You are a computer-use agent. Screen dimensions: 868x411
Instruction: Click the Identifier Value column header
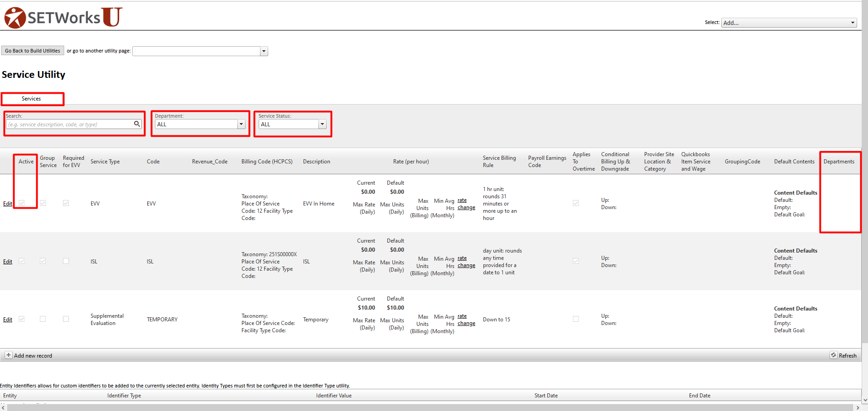(x=334, y=396)
